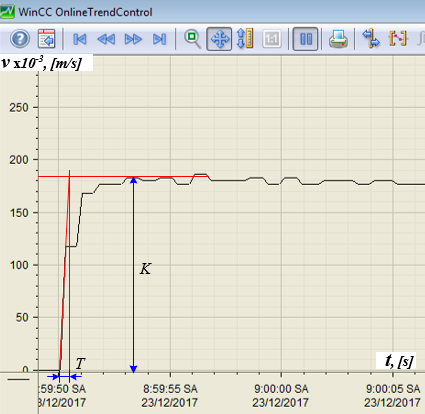
Task: Select the time range arrows icon
Action: point(370,39)
